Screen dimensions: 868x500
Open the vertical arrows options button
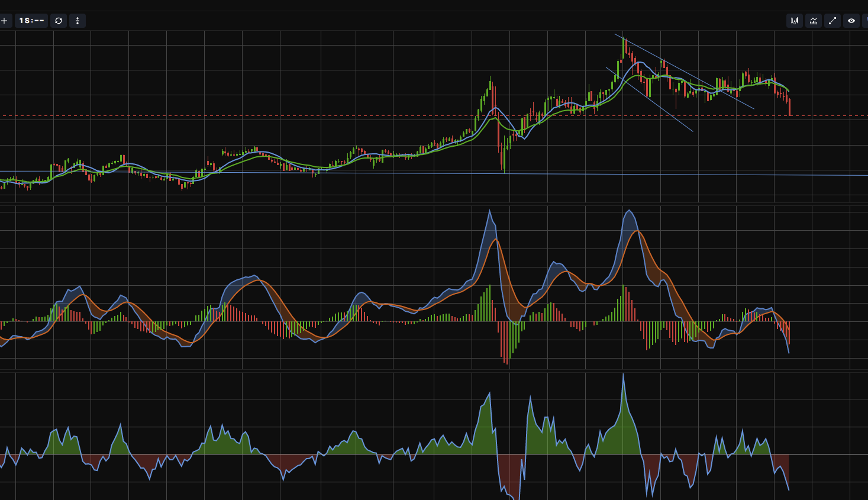tap(78, 21)
